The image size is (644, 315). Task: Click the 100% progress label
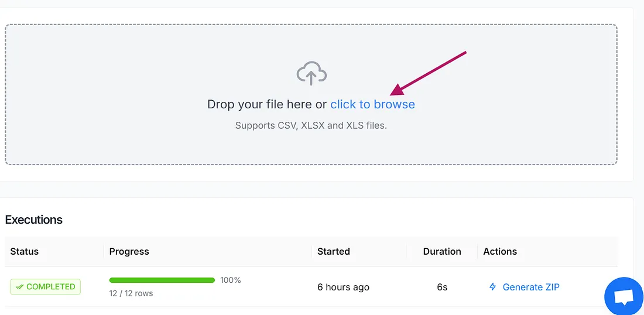[231, 280]
